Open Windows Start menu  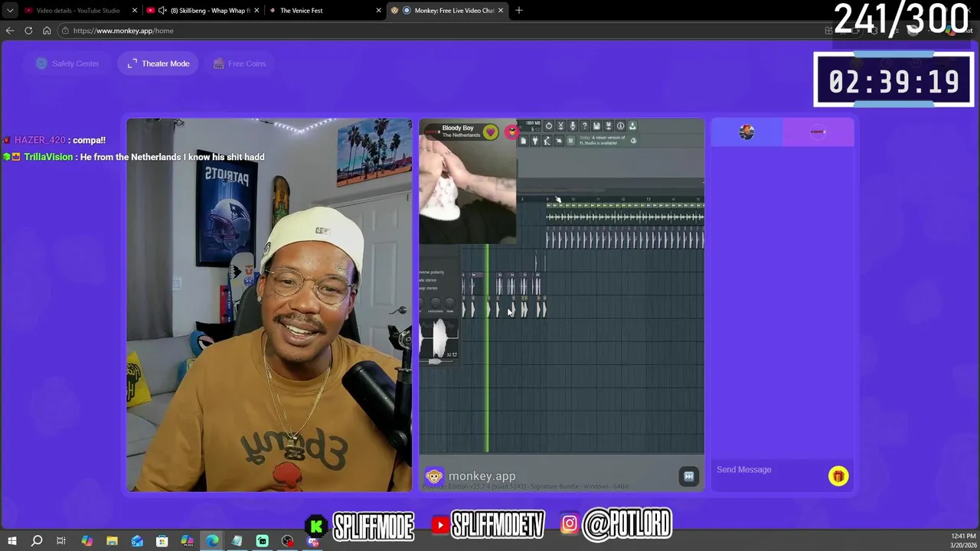pos(11,541)
